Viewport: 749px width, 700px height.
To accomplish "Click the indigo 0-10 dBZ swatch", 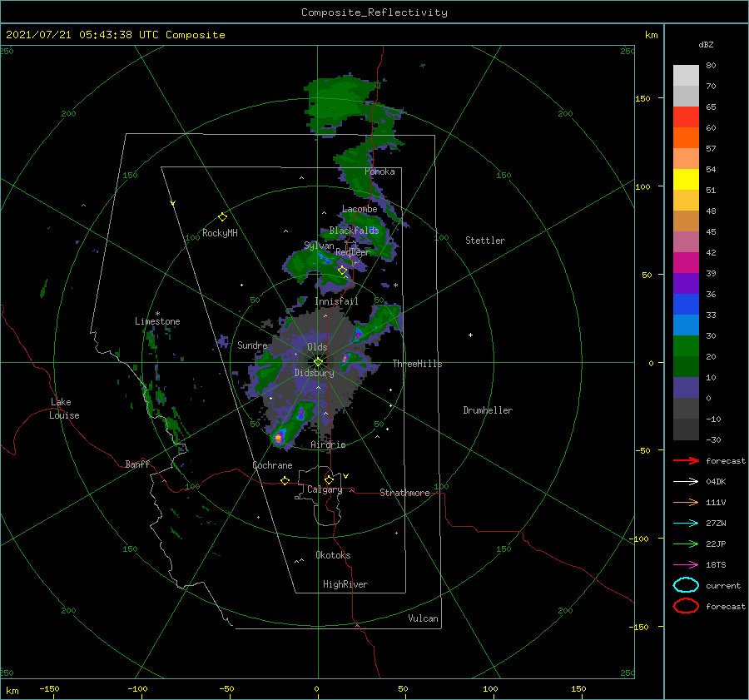I will [x=686, y=388].
